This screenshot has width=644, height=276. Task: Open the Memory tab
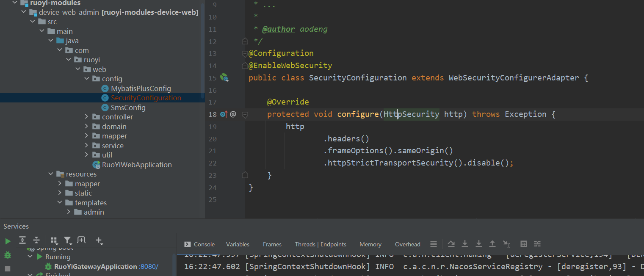pyautogui.click(x=370, y=244)
